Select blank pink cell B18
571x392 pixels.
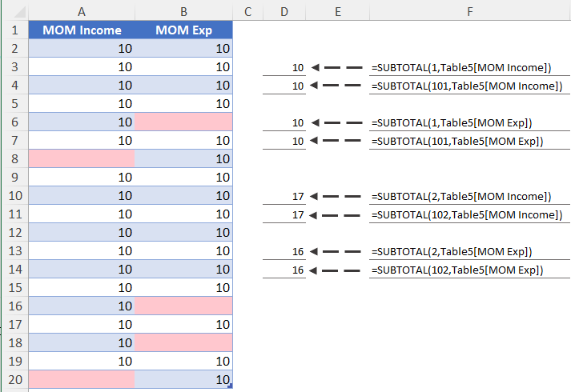(x=183, y=342)
